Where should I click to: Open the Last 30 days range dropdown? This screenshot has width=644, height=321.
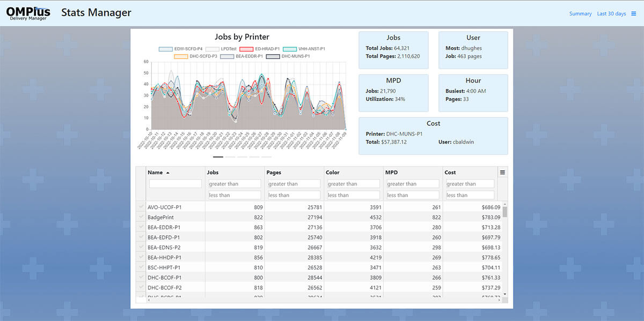[x=611, y=14]
